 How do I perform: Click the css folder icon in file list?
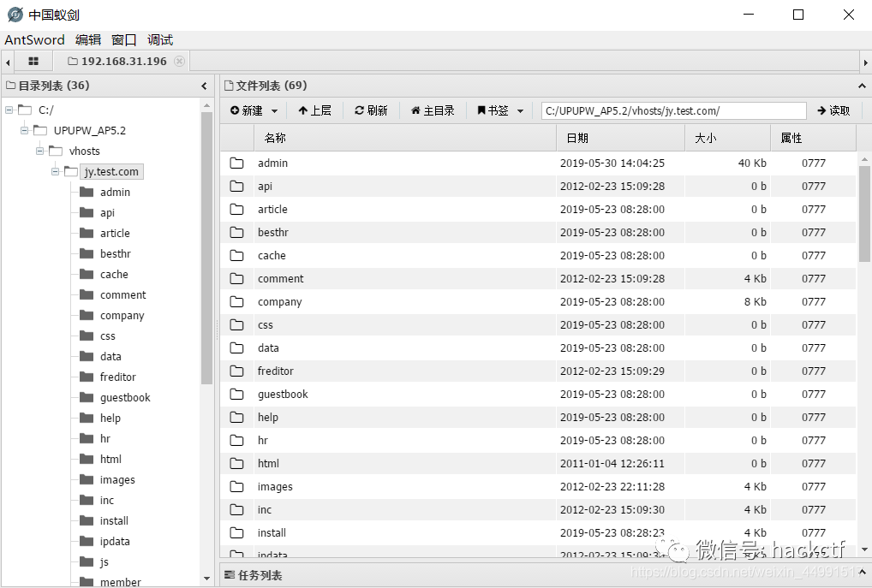pyautogui.click(x=237, y=325)
